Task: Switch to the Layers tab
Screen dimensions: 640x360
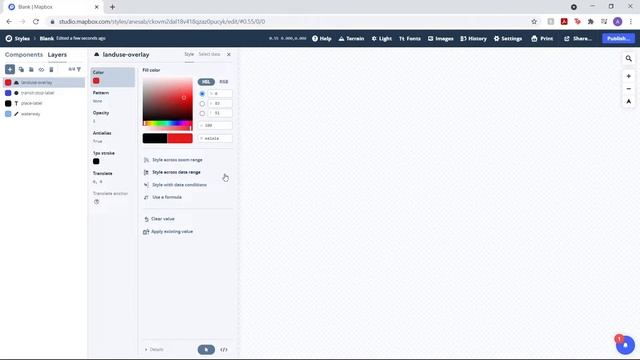Action: (57, 54)
